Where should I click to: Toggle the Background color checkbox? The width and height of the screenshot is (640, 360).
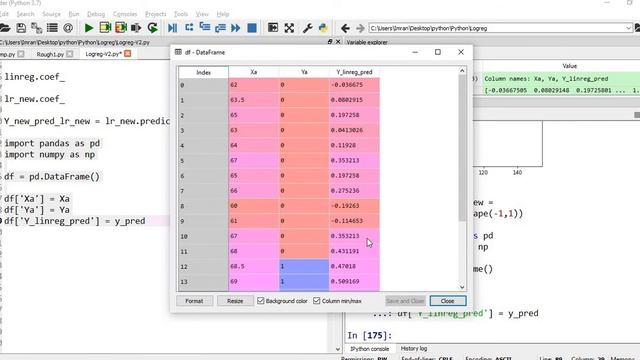pyautogui.click(x=261, y=301)
